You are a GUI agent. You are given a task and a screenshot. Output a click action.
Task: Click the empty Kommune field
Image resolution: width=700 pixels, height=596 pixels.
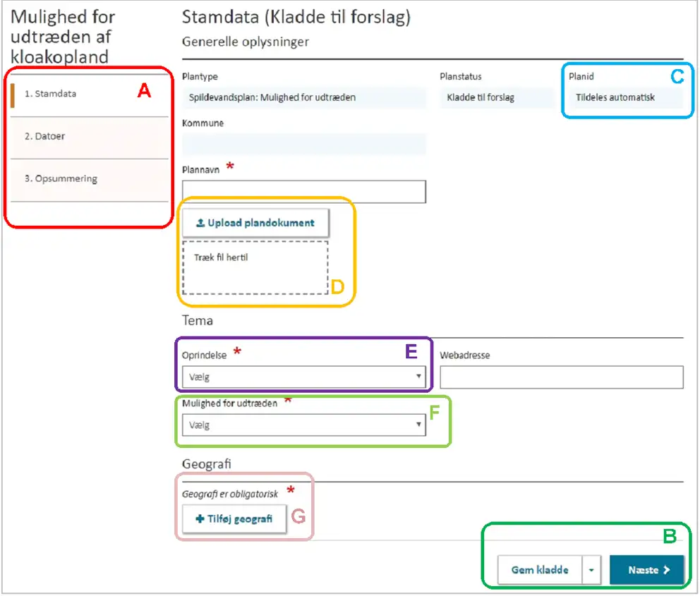coord(303,144)
